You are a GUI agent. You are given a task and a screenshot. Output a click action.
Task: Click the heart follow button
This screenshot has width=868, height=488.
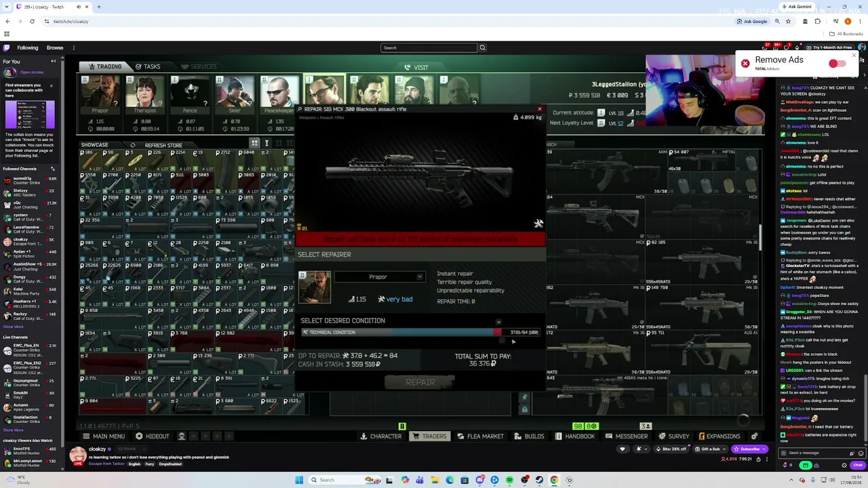(x=622, y=449)
